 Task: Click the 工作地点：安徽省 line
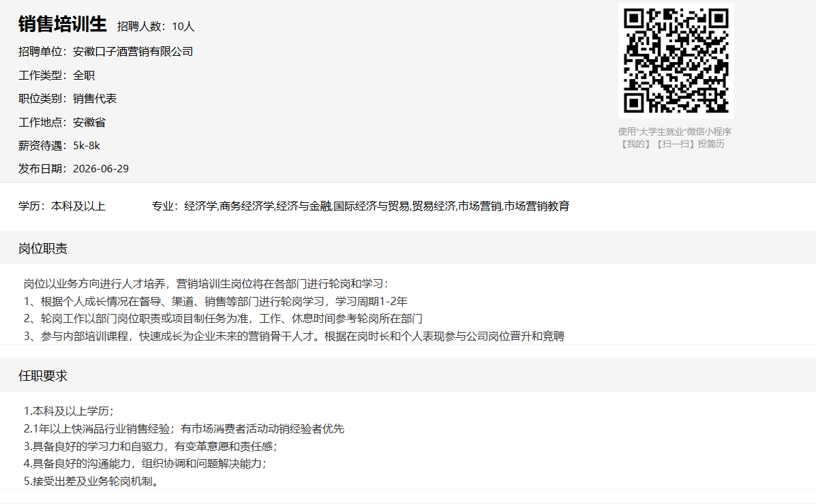coord(62,123)
